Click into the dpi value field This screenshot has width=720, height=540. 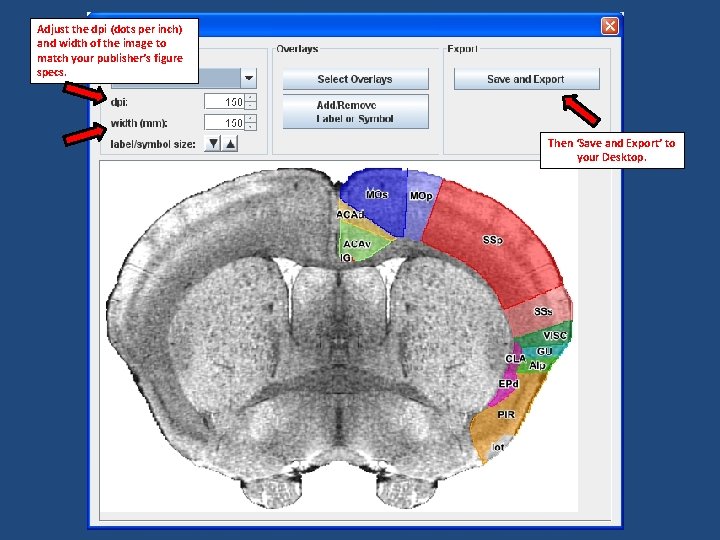(225, 101)
